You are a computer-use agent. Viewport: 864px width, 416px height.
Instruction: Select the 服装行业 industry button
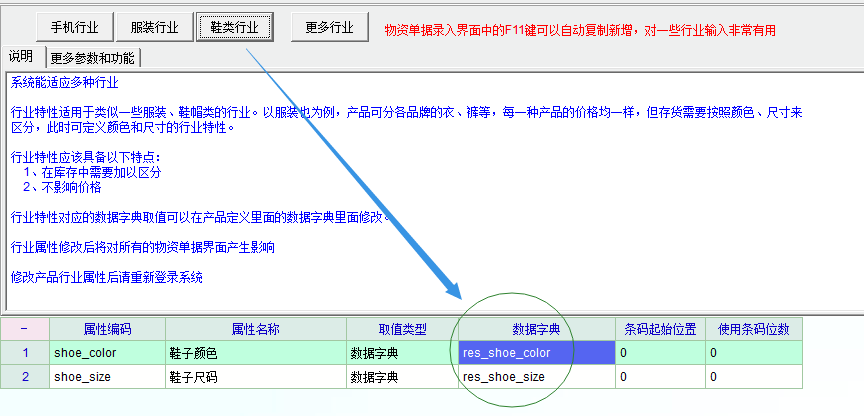[x=154, y=27]
